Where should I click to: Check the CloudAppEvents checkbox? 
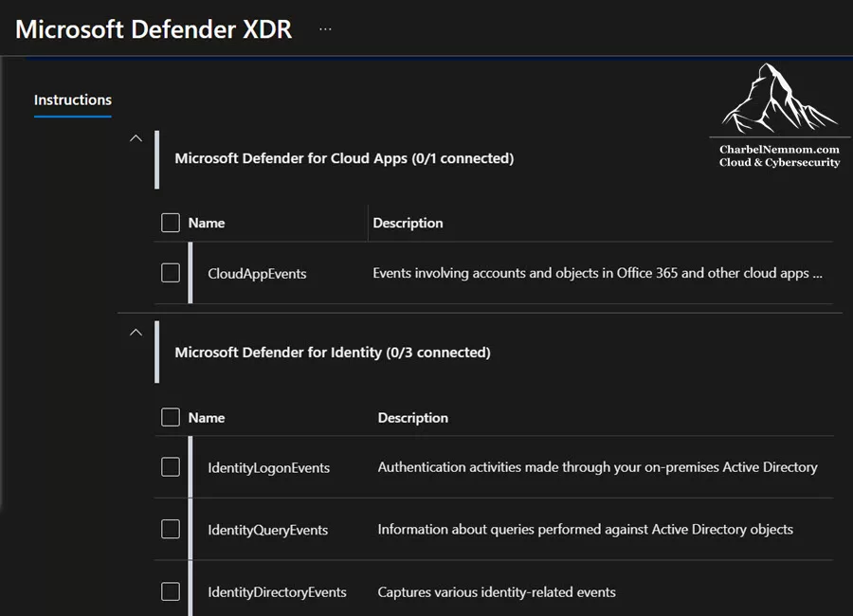(x=171, y=273)
